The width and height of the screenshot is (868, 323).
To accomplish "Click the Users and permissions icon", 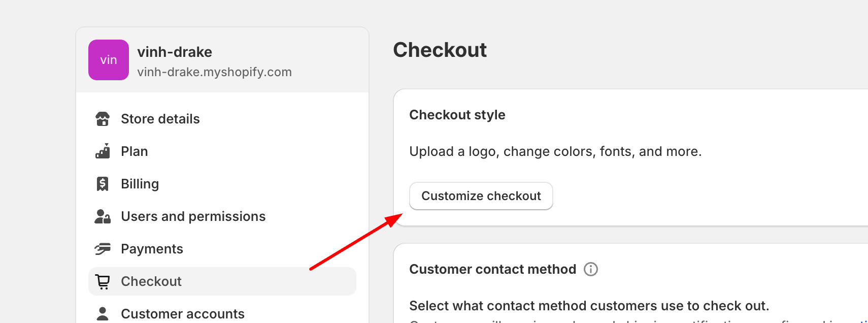I will tap(103, 216).
